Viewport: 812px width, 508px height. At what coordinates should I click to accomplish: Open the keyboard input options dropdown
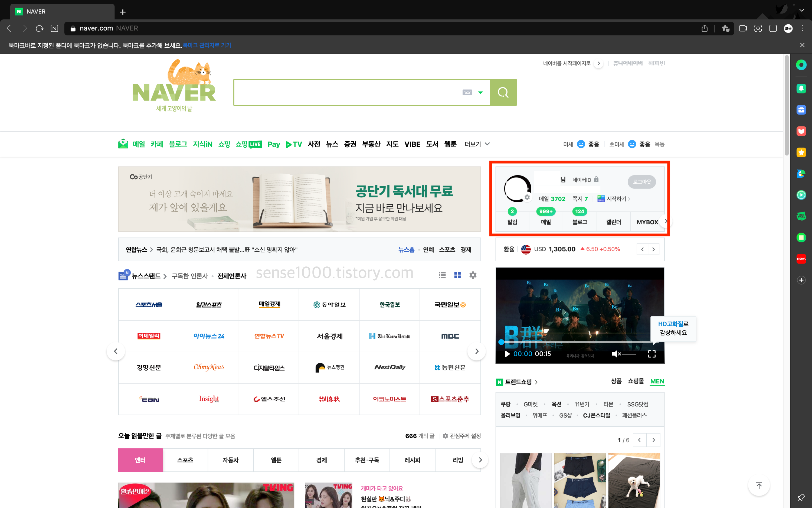coord(480,92)
